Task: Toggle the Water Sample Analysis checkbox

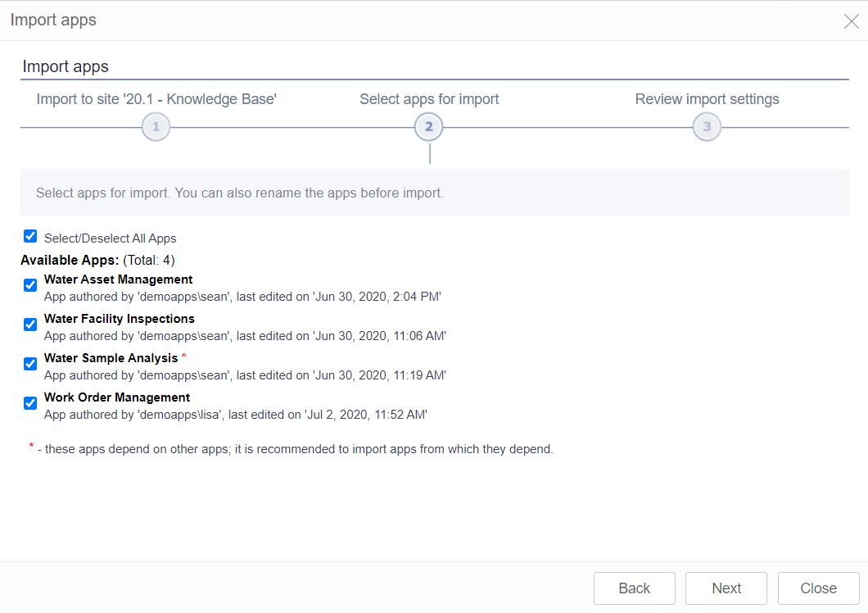Action: coord(30,364)
